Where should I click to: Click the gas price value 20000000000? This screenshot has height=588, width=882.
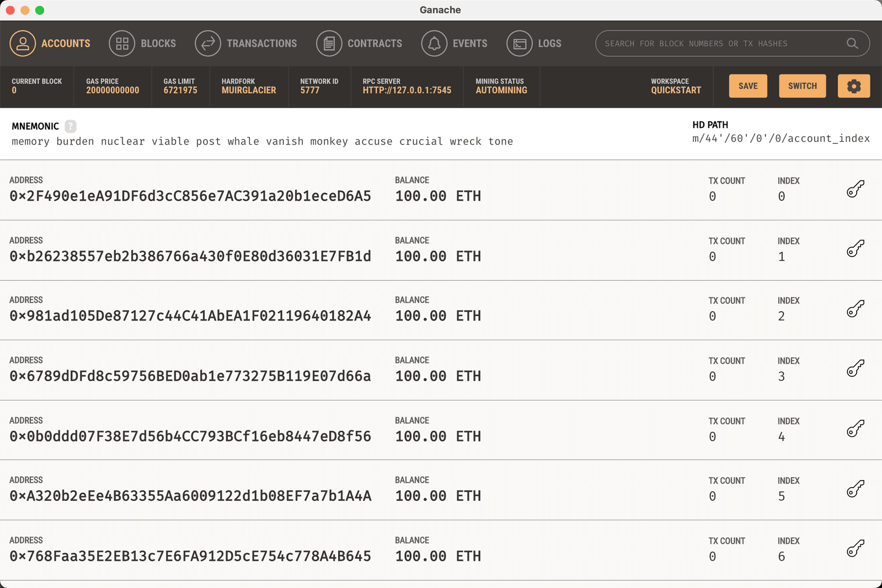(113, 90)
